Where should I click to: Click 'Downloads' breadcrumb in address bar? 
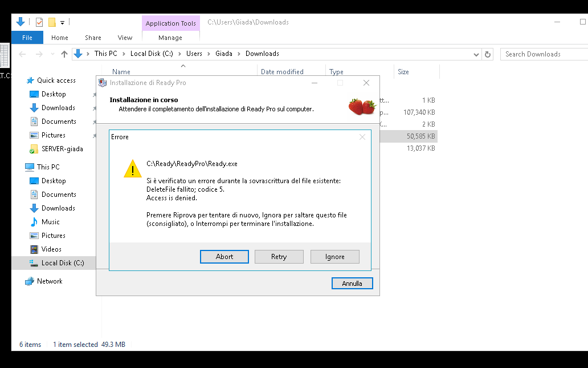[262, 54]
